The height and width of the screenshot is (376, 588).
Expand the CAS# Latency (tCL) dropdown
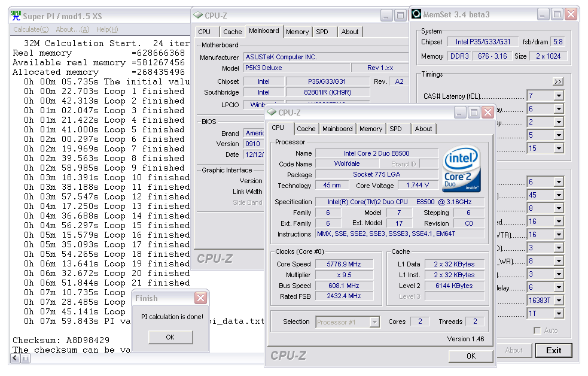[558, 96]
